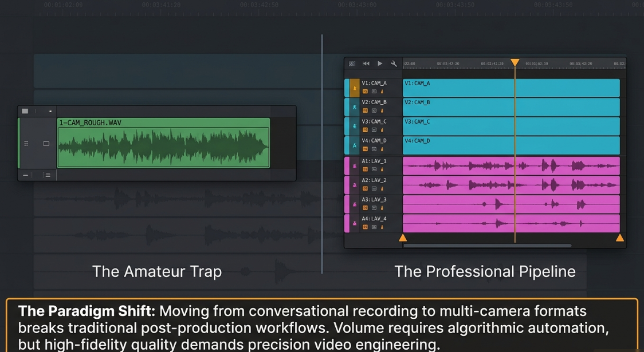Select the A1:LAV_1 audio waveform clip
Viewport: 644px width, 352px height.
click(511, 166)
